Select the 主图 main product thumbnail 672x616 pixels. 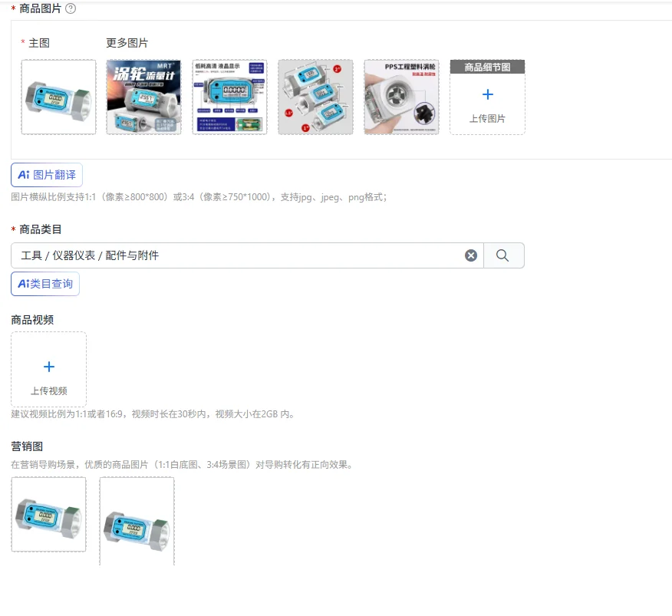pos(59,97)
